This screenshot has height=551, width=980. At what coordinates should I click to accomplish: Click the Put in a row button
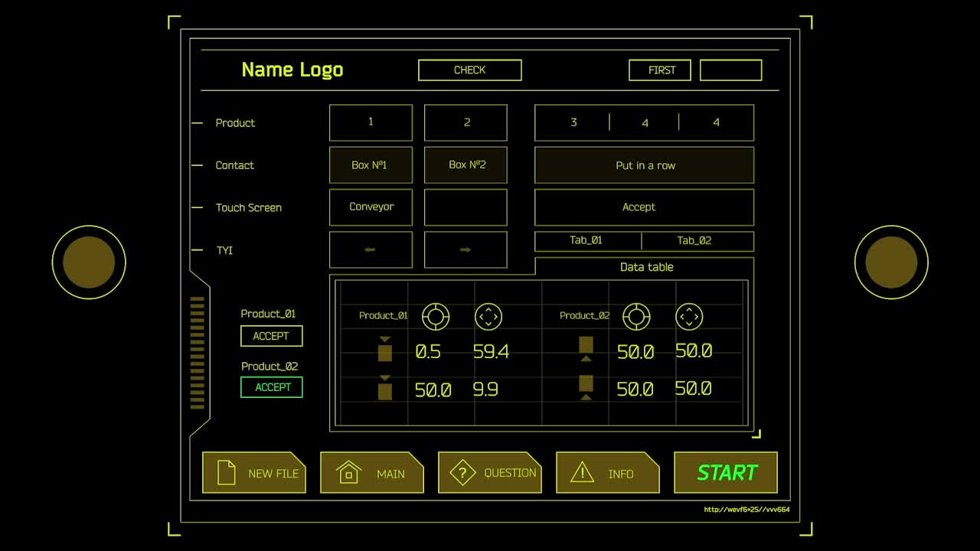644,165
